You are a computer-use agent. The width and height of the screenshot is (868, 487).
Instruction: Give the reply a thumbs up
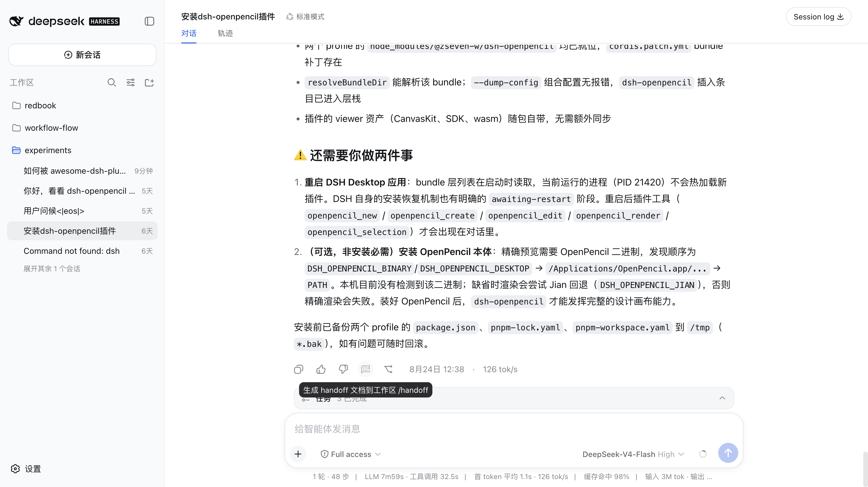point(321,369)
